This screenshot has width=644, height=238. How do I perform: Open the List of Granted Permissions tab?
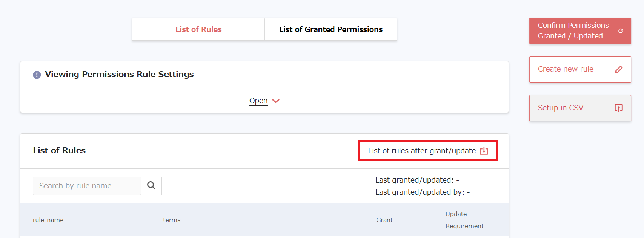coord(330,29)
